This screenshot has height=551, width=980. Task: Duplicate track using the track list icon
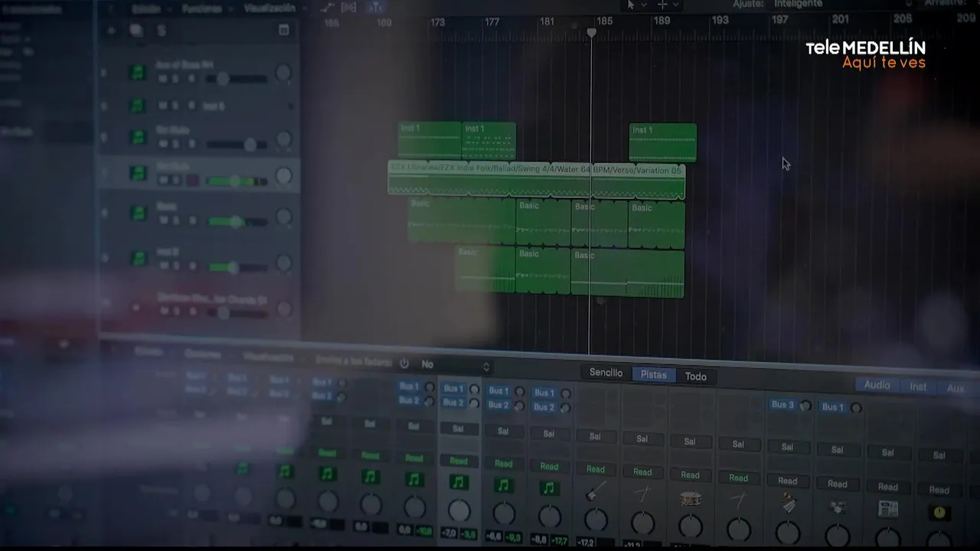click(x=136, y=31)
